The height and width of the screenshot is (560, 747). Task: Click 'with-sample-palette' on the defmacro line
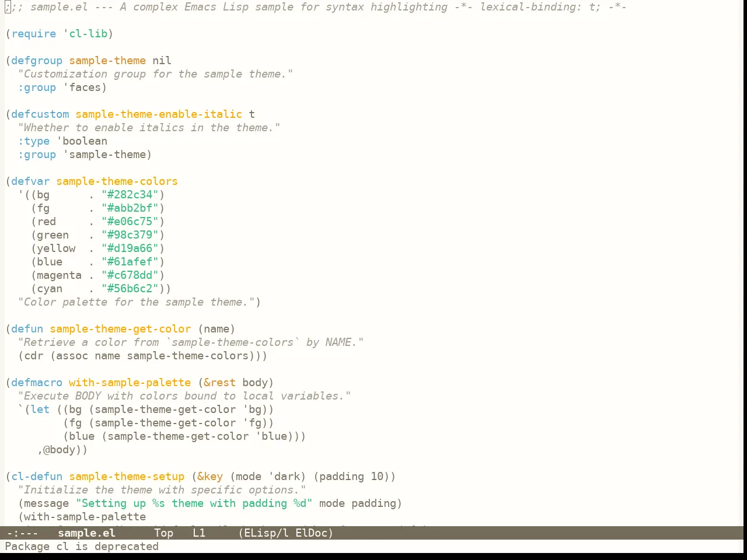pyautogui.click(x=130, y=383)
